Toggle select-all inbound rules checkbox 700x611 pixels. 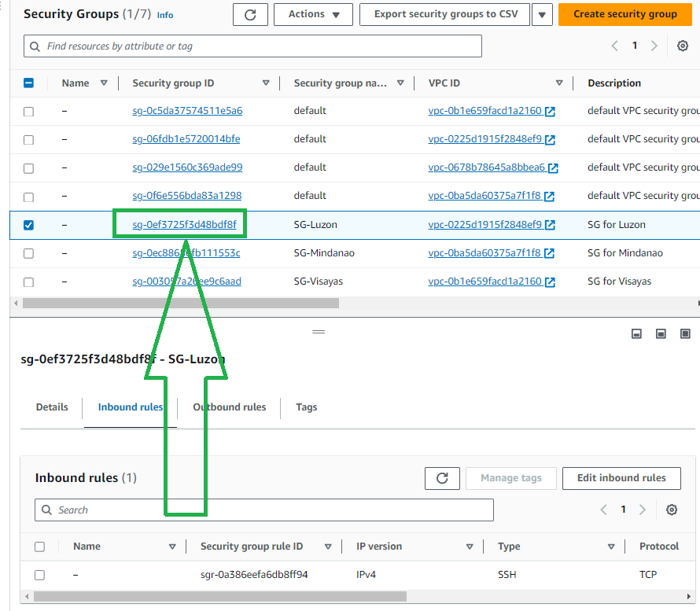(x=40, y=547)
